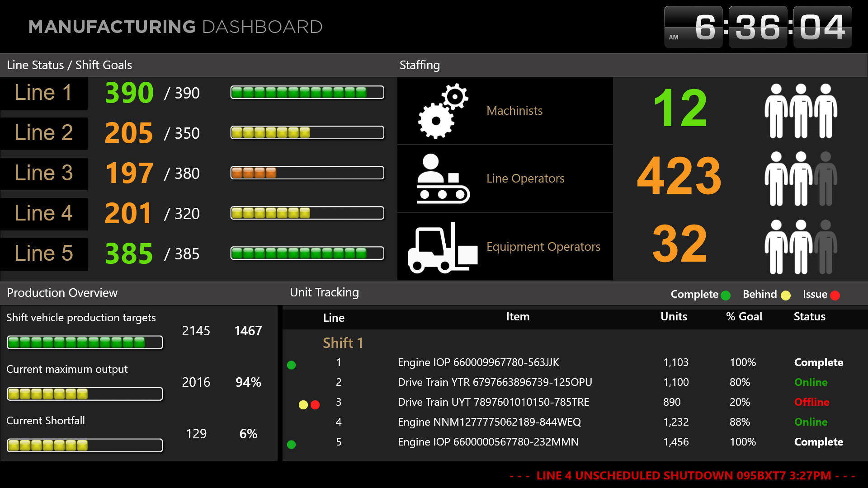
Task: Click the Issue red legend indicator
Action: (835, 296)
